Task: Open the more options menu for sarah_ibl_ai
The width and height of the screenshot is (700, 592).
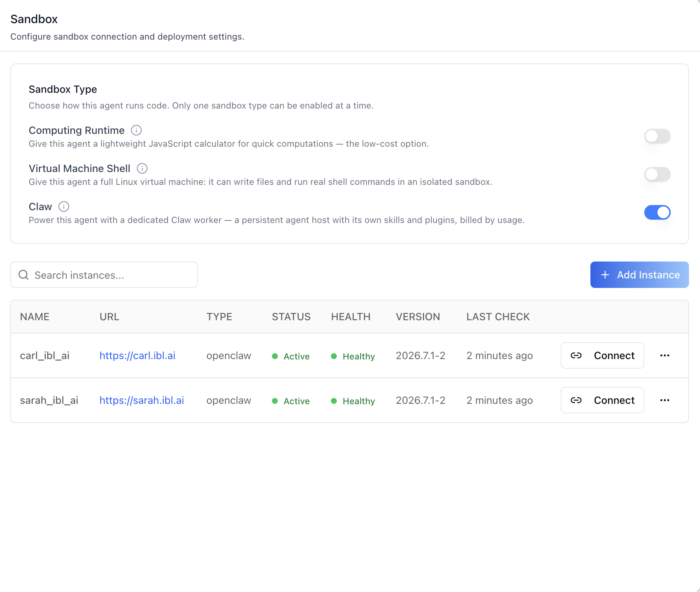Action: 665,400
